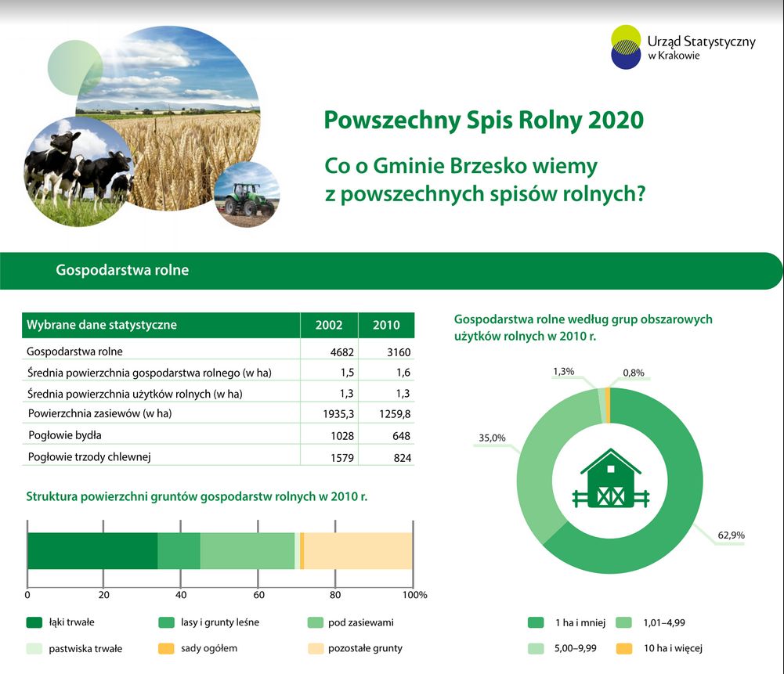Screen dimensions: 784x674
Task: Click the pozostałe grunty legend swatch
Action: tap(316, 648)
